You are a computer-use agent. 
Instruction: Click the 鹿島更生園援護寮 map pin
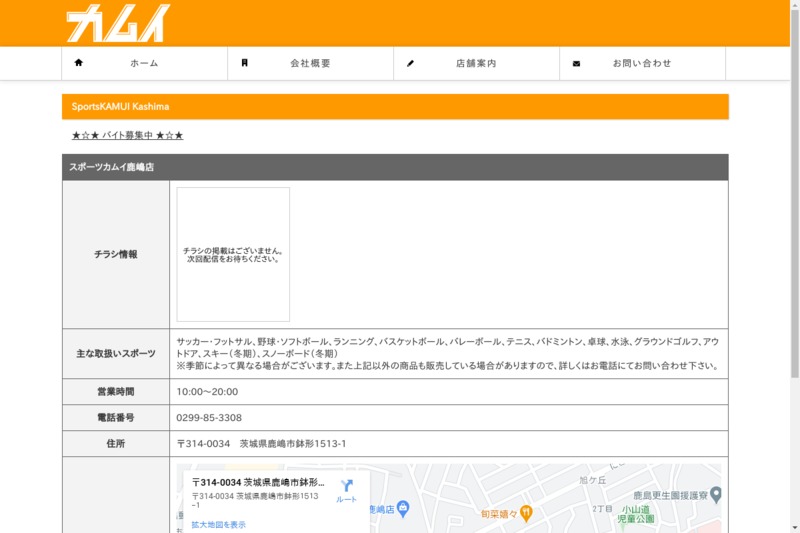click(x=716, y=494)
